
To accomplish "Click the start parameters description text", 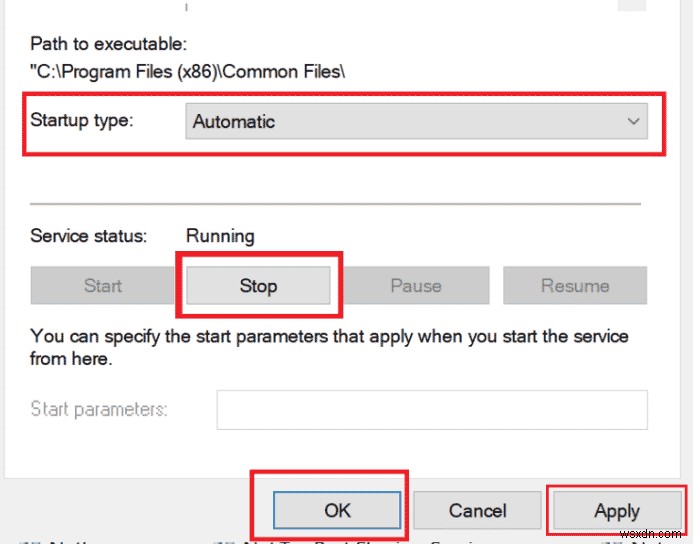I will tap(329, 347).
